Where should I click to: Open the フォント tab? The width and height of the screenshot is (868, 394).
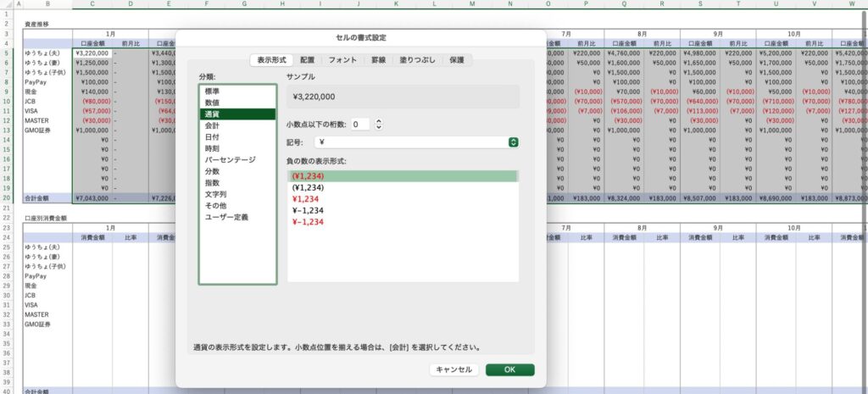coord(342,60)
